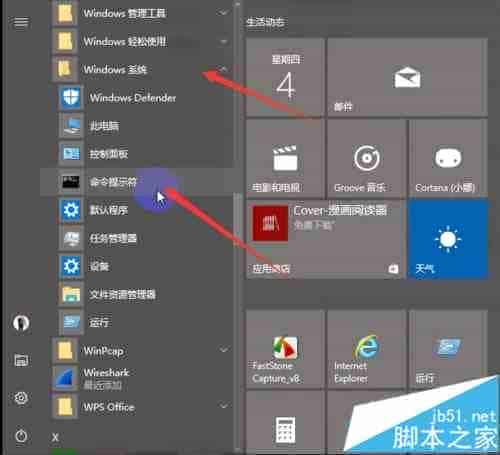The width and height of the screenshot is (500, 455).
Task: Click the '此电脑' text
Action: click(104, 126)
